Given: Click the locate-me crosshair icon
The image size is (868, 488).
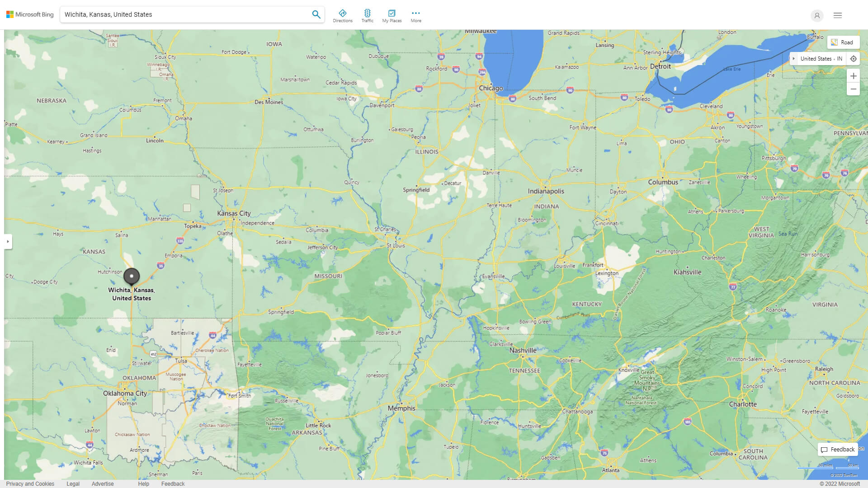Looking at the screenshot, I should (x=854, y=59).
